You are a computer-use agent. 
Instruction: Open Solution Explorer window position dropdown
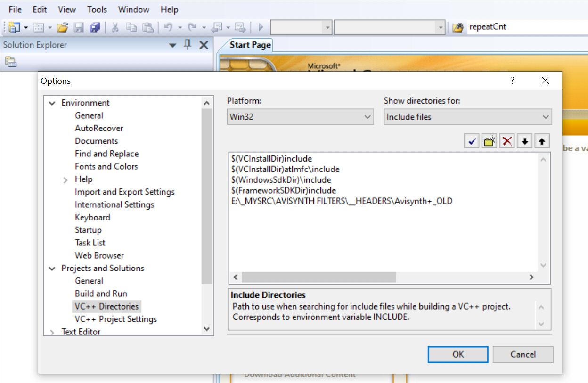tap(172, 45)
